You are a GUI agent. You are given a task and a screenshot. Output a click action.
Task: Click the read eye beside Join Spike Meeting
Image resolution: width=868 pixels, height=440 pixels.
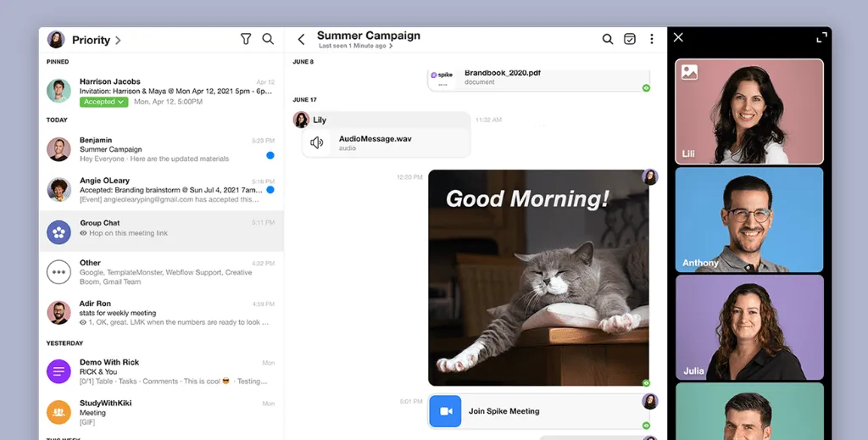(x=646, y=426)
